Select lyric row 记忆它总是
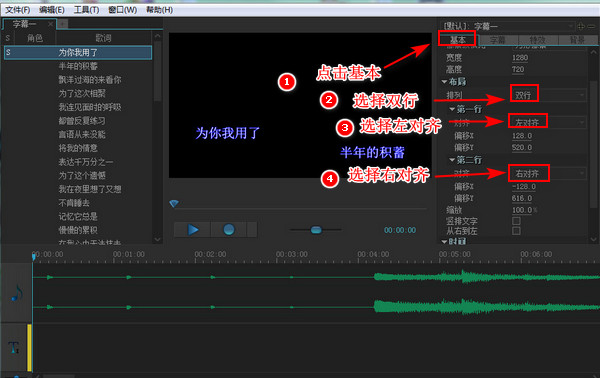Viewport: 600px width, 378px height. point(78,217)
